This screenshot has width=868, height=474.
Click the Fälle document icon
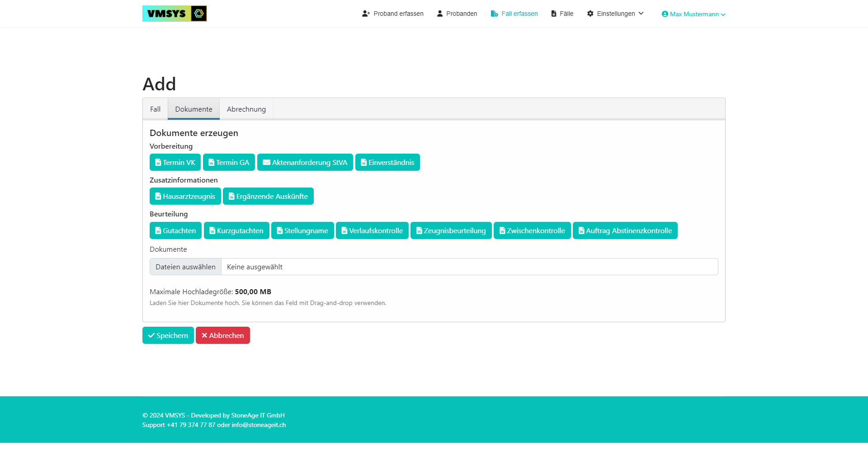553,14
